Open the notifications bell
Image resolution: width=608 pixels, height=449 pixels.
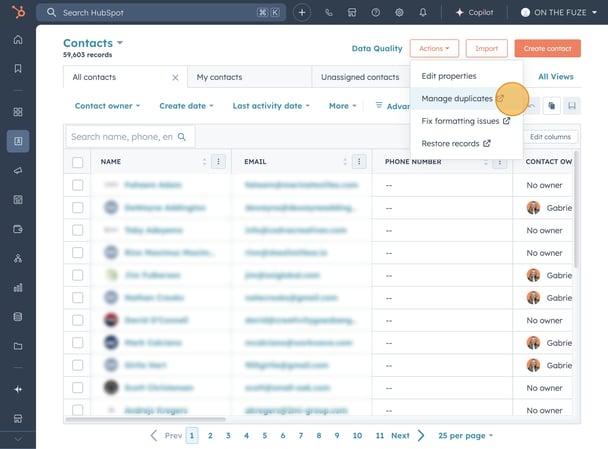[x=423, y=12]
